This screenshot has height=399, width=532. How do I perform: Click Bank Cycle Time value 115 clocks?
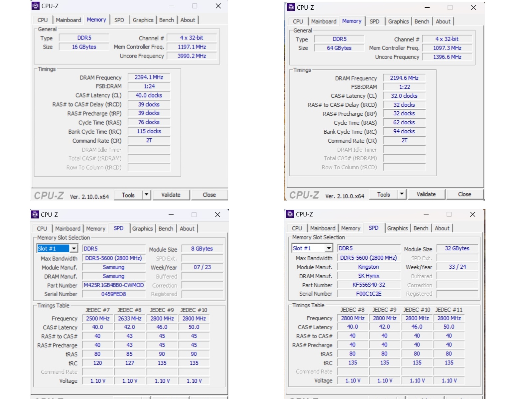[149, 131]
